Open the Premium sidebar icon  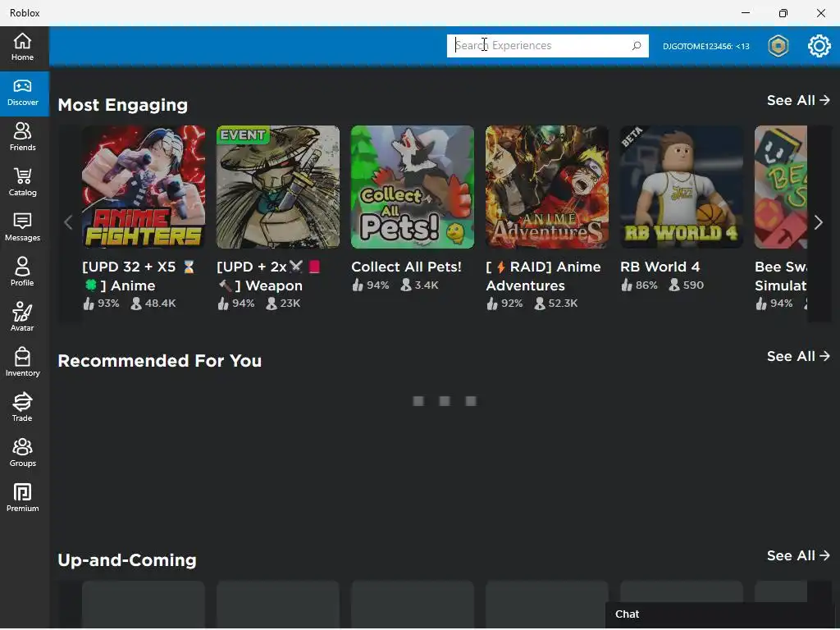click(x=22, y=492)
